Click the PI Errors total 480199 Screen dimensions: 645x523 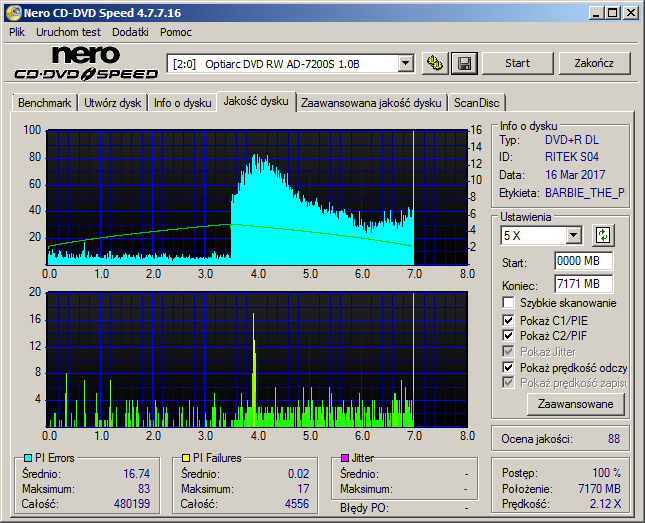click(132, 504)
